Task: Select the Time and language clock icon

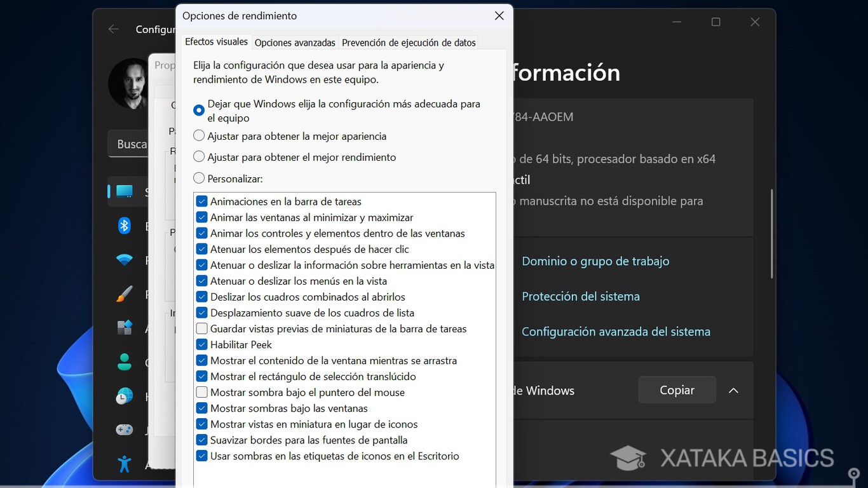Action: [x=125, y=396]
